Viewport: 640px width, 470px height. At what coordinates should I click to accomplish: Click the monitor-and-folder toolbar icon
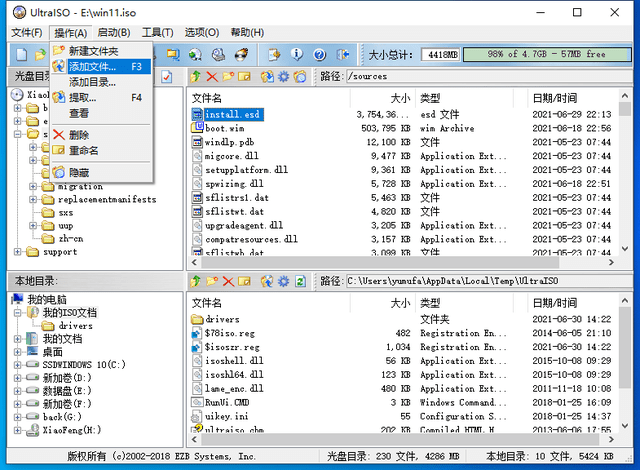(173, 54)
